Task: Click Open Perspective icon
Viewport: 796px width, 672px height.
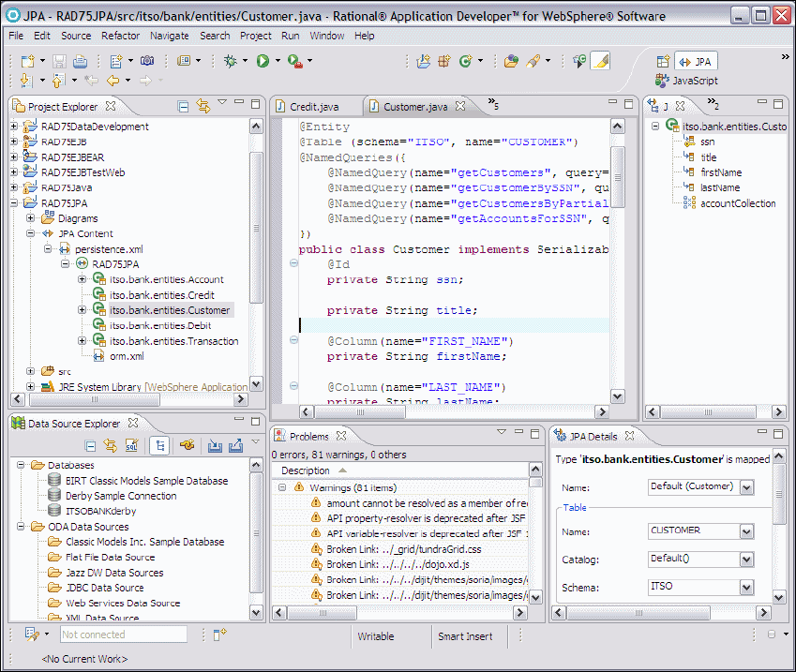Action: coord(664,62)
